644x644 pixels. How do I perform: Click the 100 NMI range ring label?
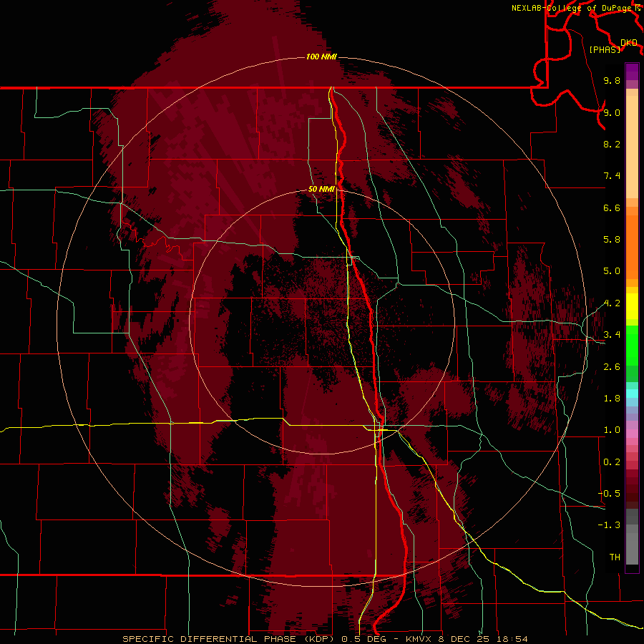click(x=321, y=57)
